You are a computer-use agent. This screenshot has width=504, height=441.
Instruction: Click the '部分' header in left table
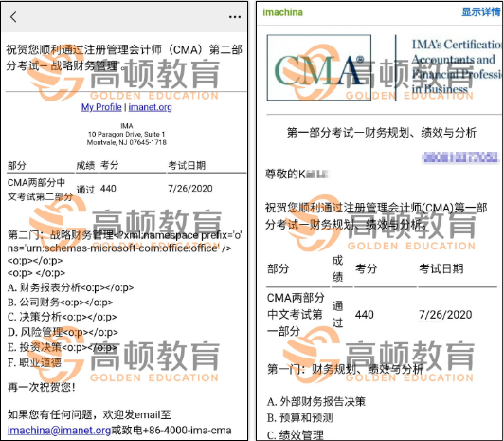(x=17, y=165)
